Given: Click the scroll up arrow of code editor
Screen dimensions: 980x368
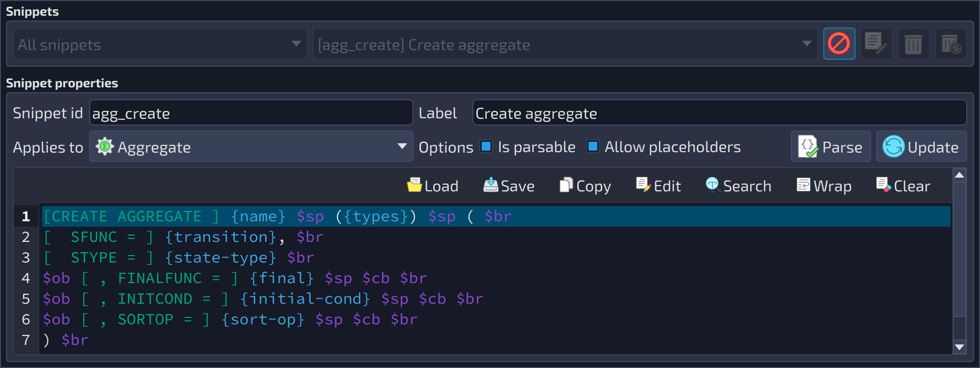Looking at the screenshot, I should point(959,175).
